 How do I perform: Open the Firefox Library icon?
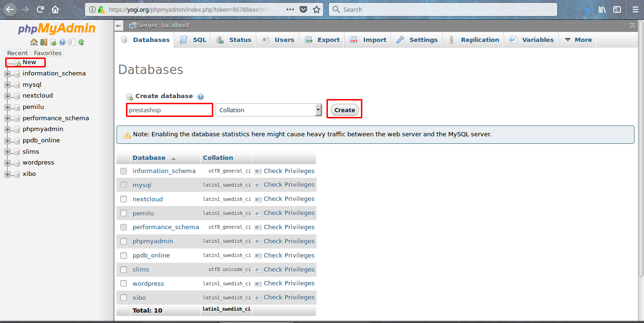pyautogui.click(x=602, y=9)
